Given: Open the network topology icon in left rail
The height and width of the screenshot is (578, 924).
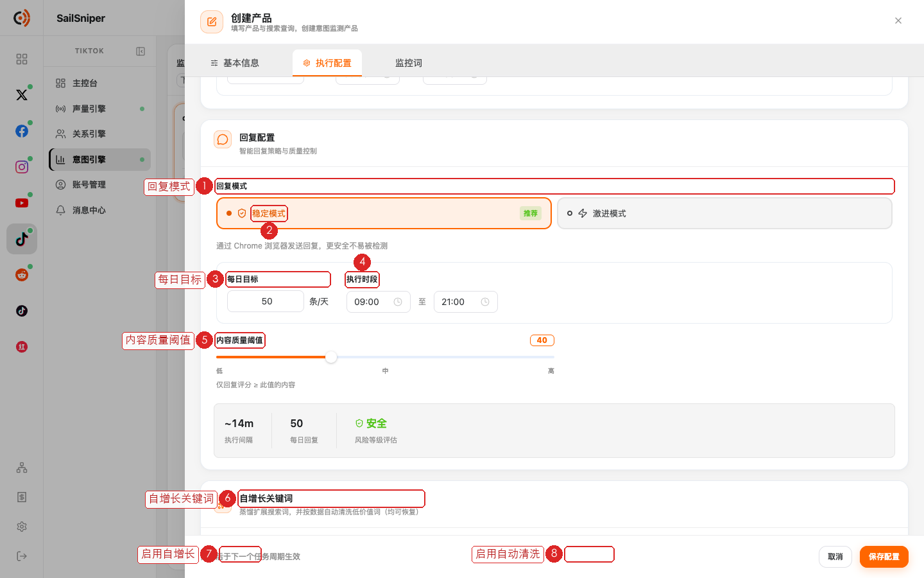Looking at the screenshot, I should tap(22, 468).
